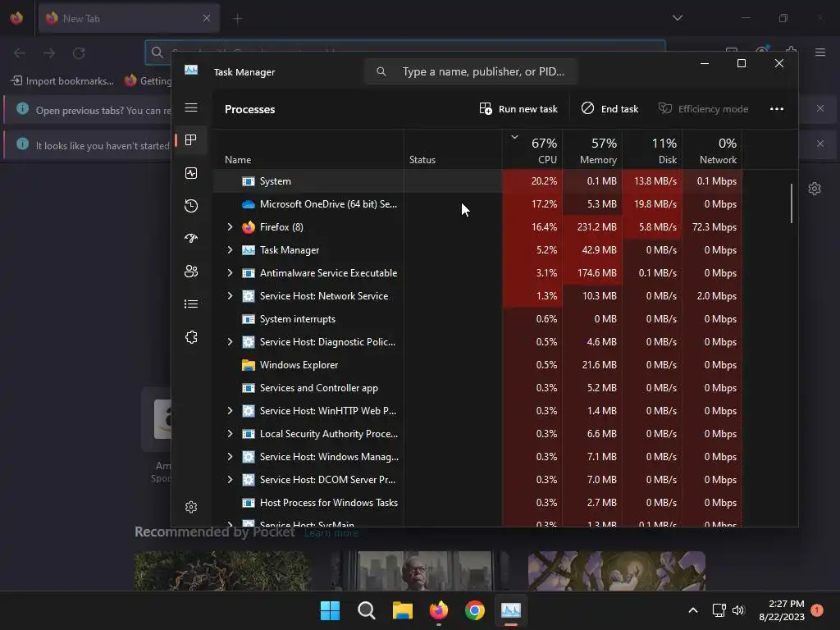
Task: Sort processes by Network column
Action: [x=713, y=151]
